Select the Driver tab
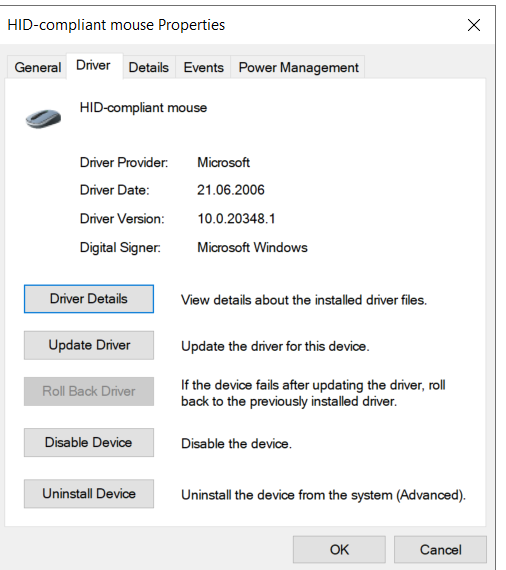 [x=94, y=66]
